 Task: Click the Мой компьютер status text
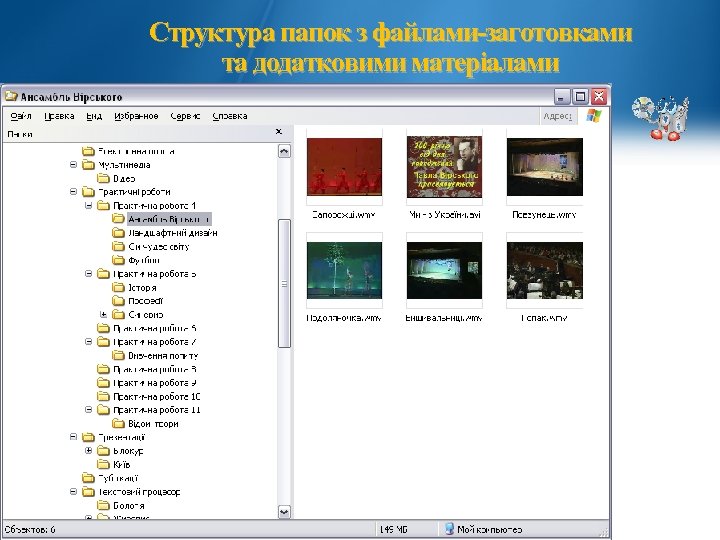tap(489, 529)
